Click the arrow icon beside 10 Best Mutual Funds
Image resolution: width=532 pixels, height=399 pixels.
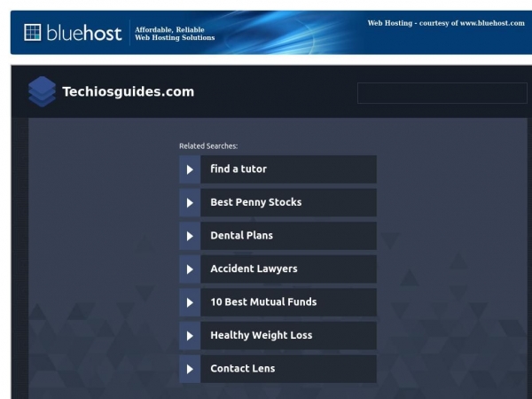click(190, 302)
